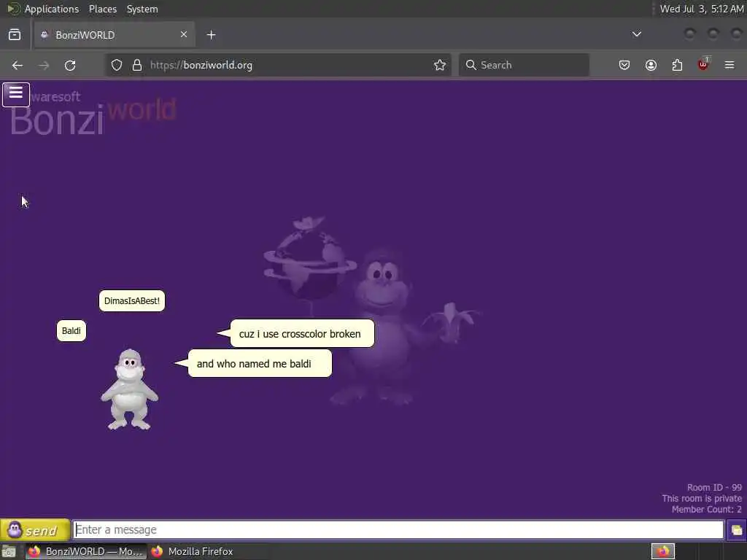This screenshot has height=560, width=747.
Task: Focus the browser Search box
Action: pos(524,65)
